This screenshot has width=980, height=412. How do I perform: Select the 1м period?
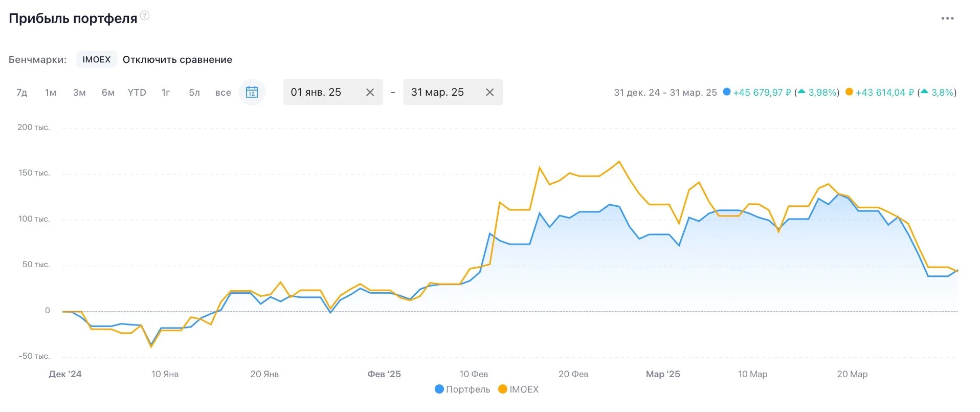pyautogui.click(x=51, y=93)
